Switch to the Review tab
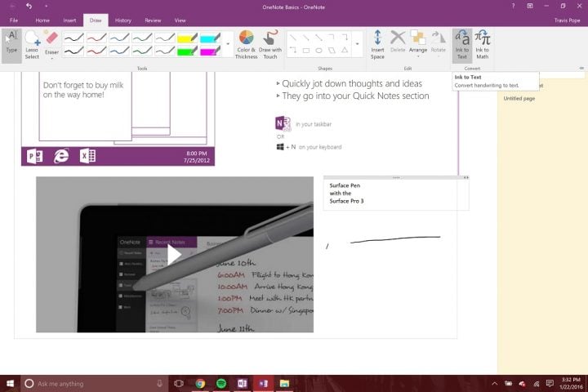The height and width of the screenshot is (392, 588). coord(153,20)
